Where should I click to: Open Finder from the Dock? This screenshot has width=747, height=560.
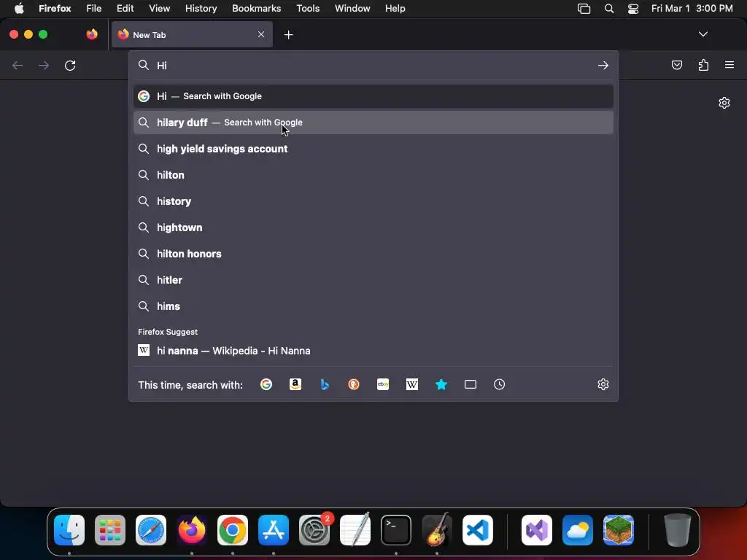(x=69, y=529)
